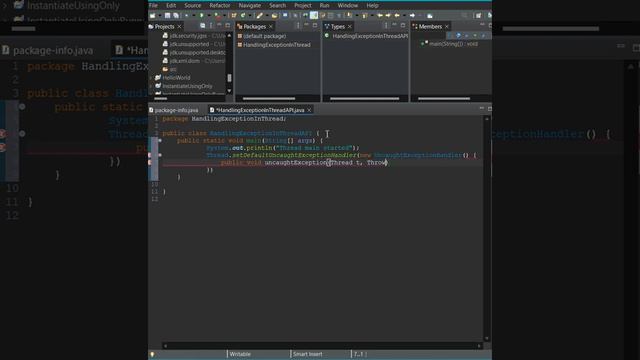The width and height of the screenshot is (640, 360).
Task: Select the InstantiateUsingOnly project
Action: click(x=184, y=86)
